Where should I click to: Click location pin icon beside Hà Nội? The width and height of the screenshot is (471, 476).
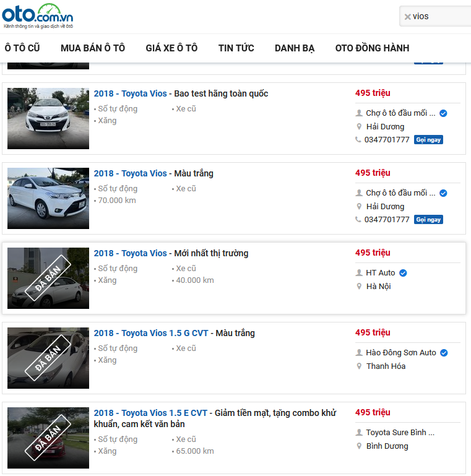[359, 286]
